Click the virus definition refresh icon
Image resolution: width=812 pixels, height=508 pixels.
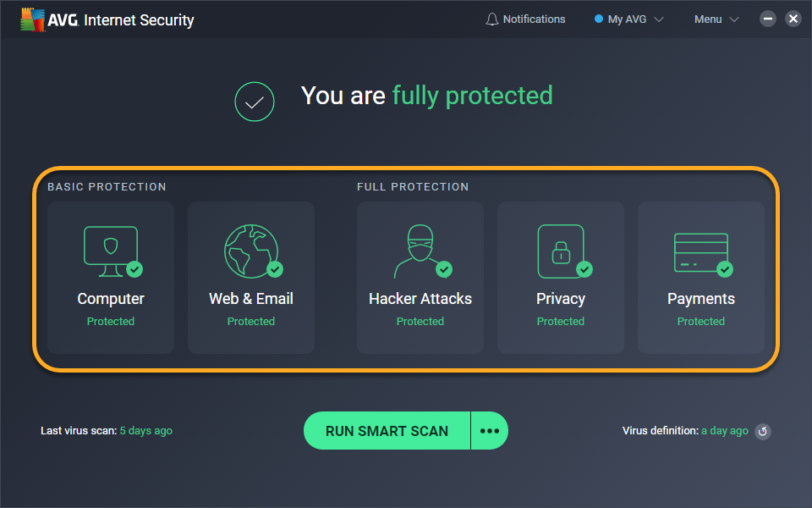[763, 431]
